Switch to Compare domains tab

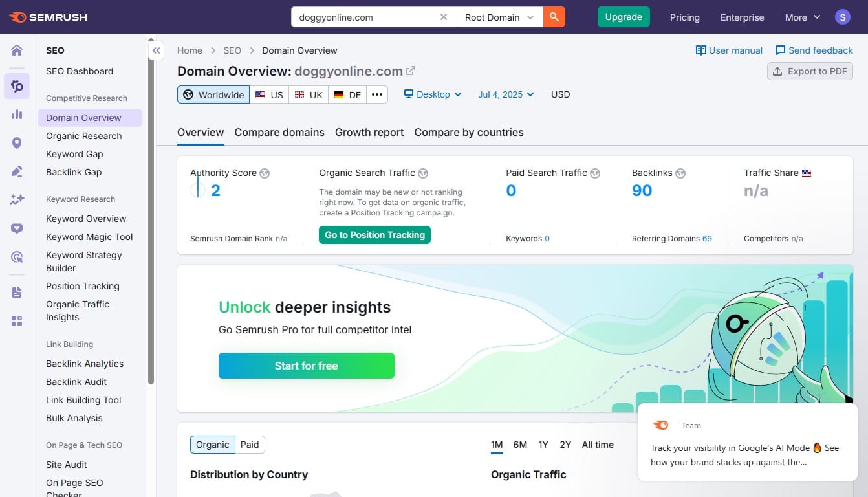click(x=279, y=132)
